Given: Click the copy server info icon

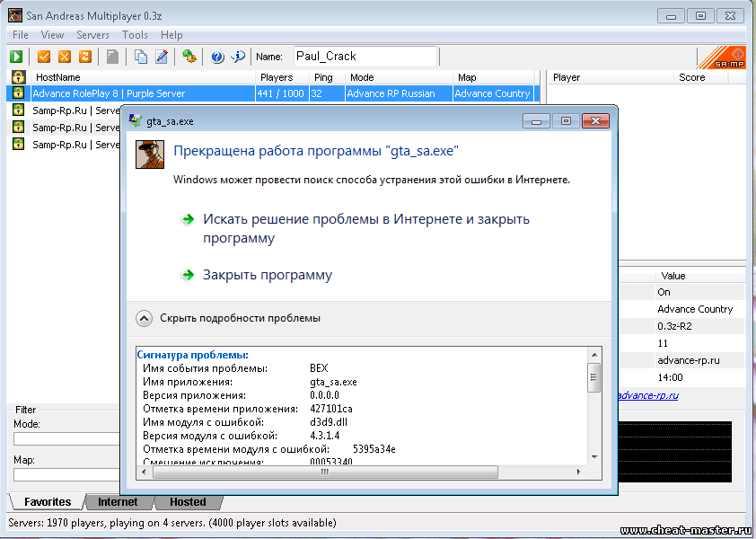Looking at the screenshot, I should (x=141, y=57).
